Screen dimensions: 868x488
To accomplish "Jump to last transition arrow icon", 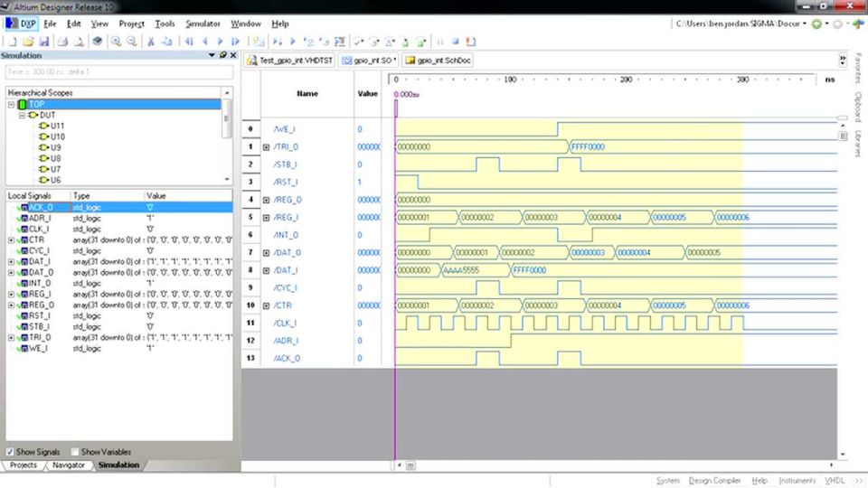I will click(235, 42).
